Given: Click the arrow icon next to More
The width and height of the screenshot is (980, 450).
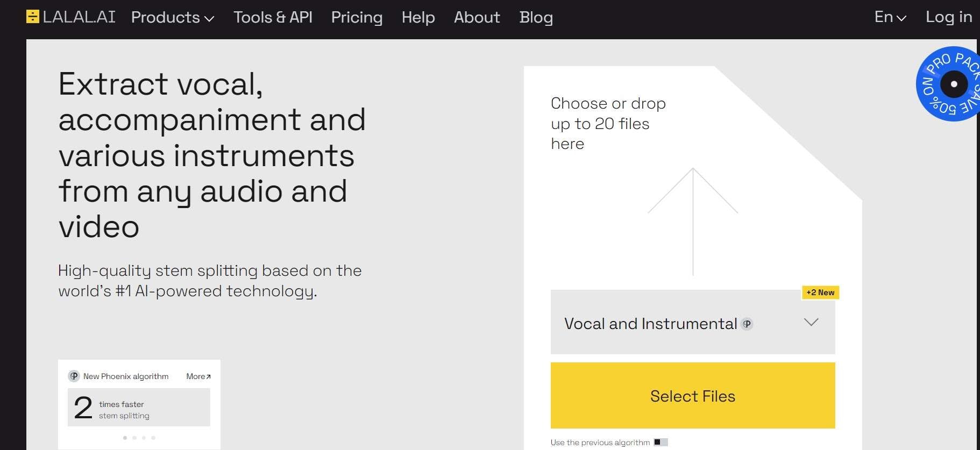Looking at the screenshot, I should click(x=209, y=377).
